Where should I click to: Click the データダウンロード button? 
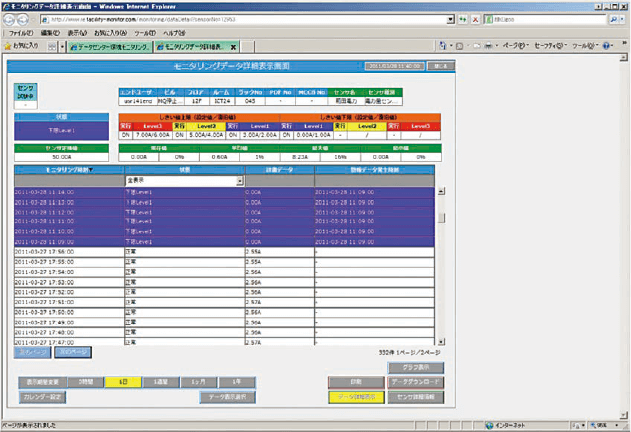pyautogui.click(x=413, y=382)
